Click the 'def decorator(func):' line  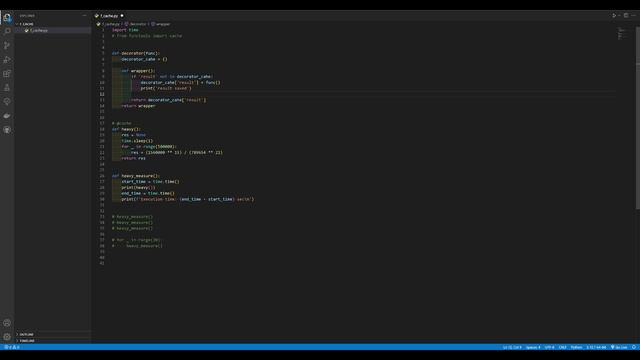[x=136, y=53]
